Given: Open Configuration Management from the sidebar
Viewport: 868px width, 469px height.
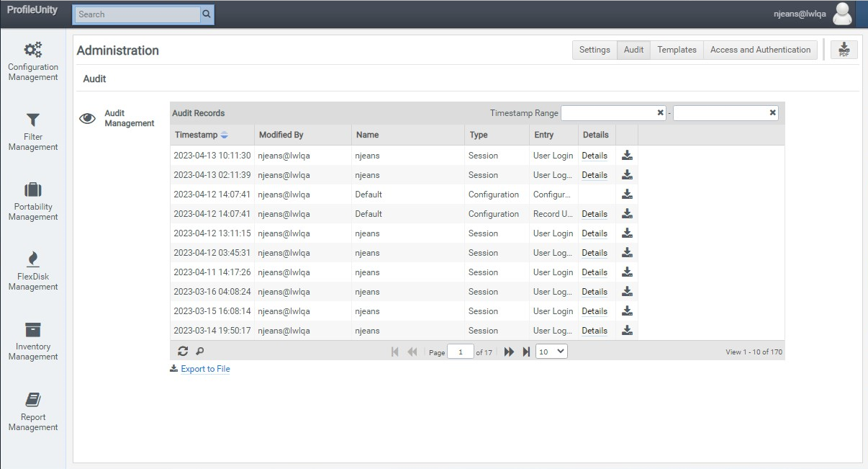Looking at the screenshot, I should 33,50.
